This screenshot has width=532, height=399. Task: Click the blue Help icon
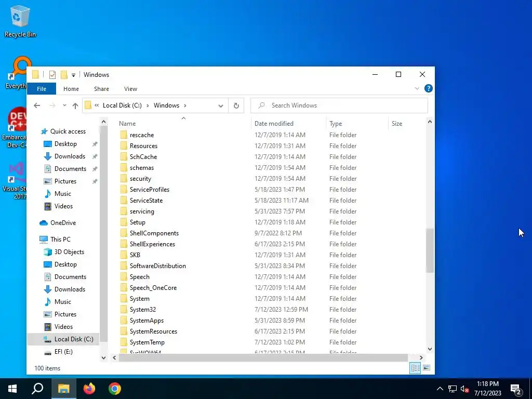(x=428, y=88)
